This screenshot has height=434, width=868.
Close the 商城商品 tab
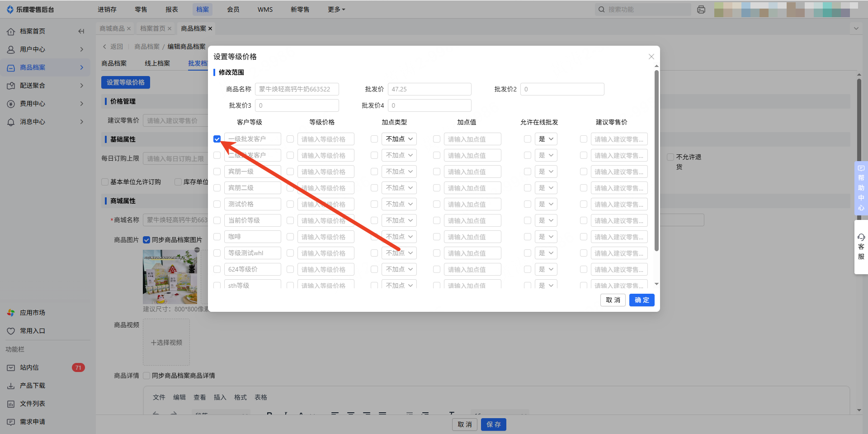tap(129, 29)
